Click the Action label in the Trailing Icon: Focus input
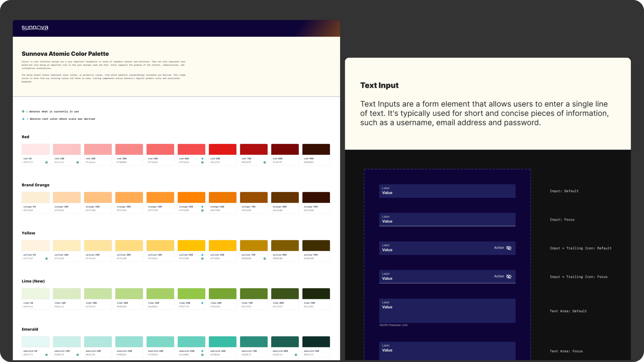Image resolution: width=644 pixels, height=362 pixels. [499, 276]
